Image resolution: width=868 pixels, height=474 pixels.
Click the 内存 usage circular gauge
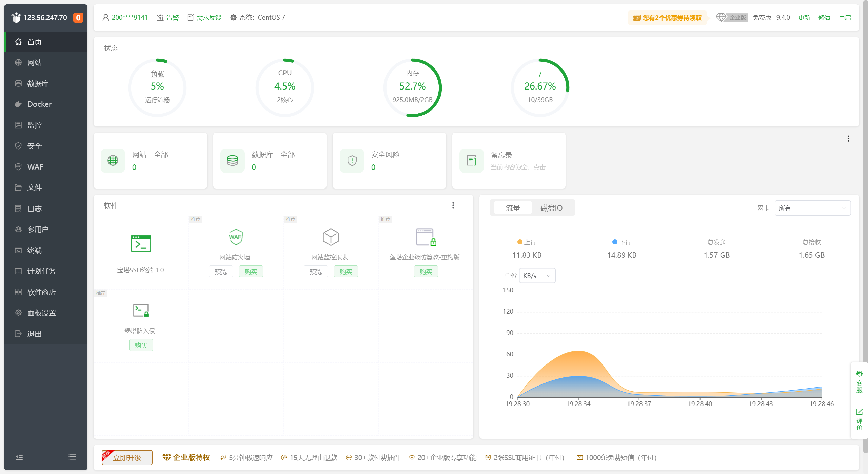pos(412,87)
